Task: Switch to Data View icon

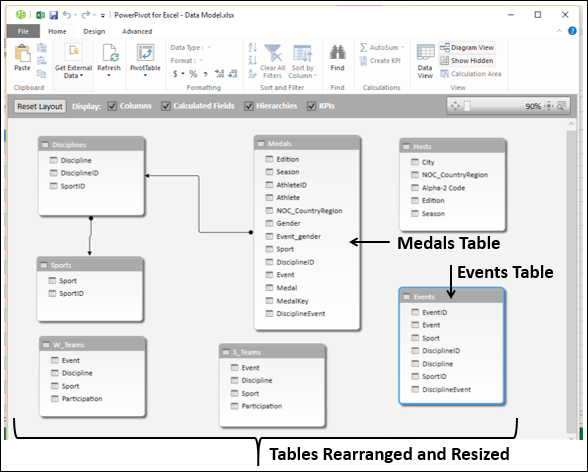Action: (x=425, y=52)
